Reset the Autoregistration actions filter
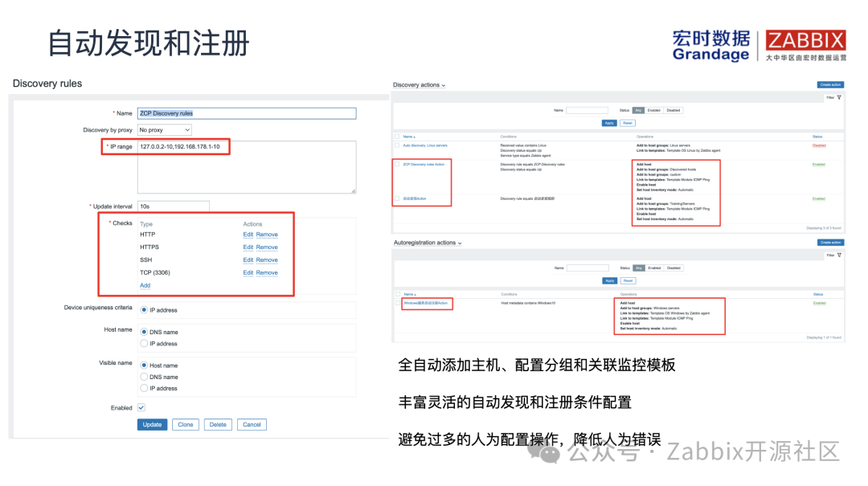868x486 pixels. pos(628,280)
